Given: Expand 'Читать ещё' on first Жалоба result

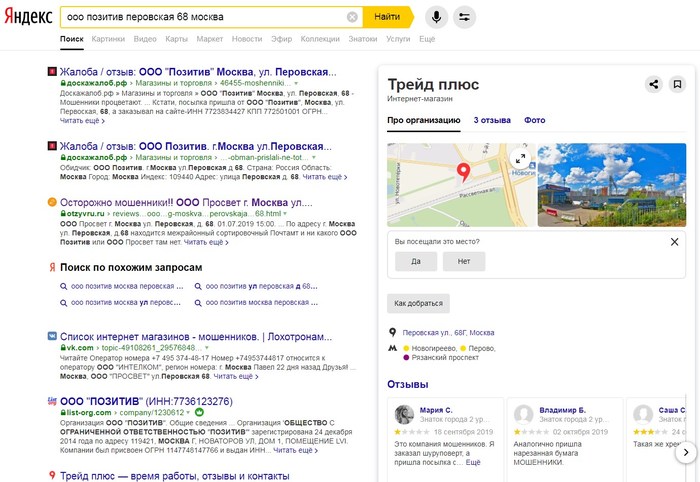Looking at the screenshot, I should (x=82, y=119).
